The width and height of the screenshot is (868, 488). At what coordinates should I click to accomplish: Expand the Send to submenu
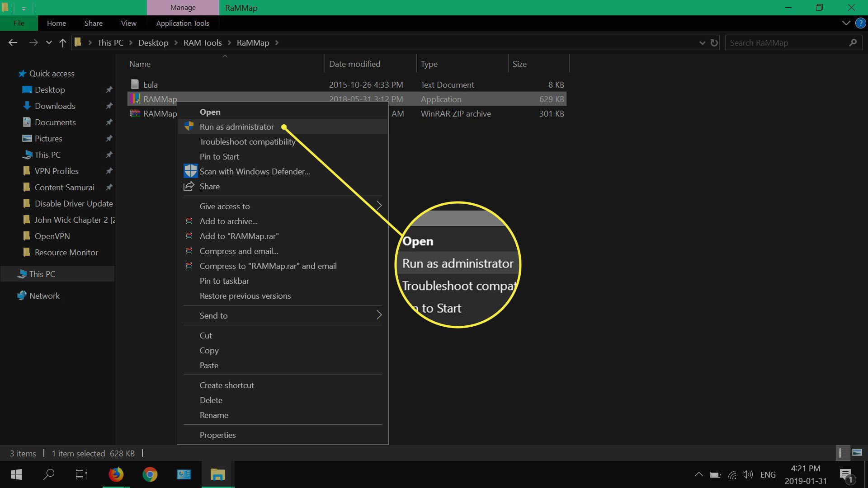click(283, 316)
